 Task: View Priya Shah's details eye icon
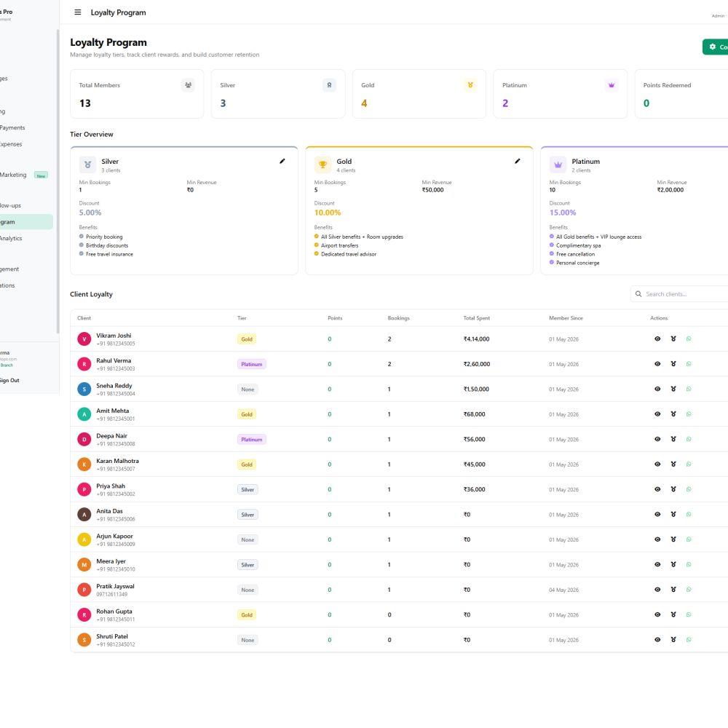657,489
